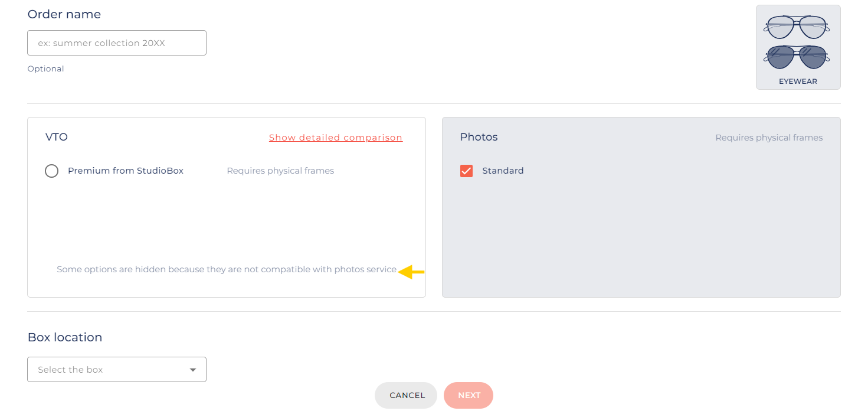Click the yellow arrow pointing at hidden options note
The height and width of the screenshot is (414, 868).
411,272
